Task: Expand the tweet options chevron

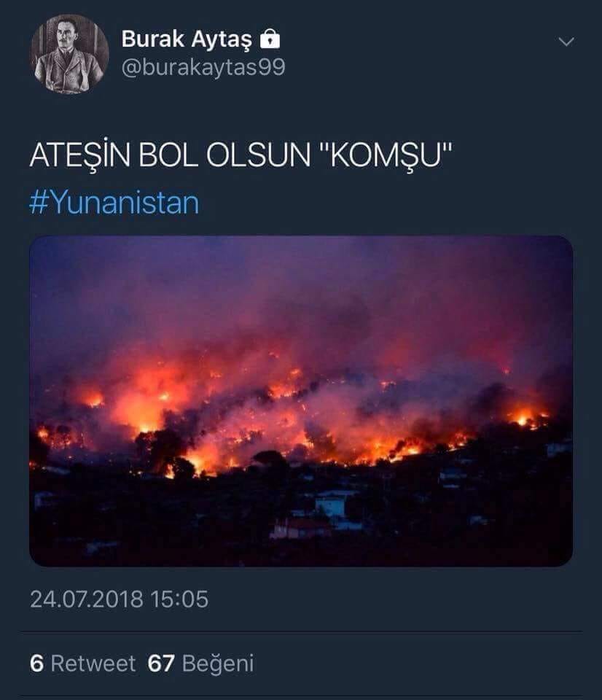Action: coord(566,42)
